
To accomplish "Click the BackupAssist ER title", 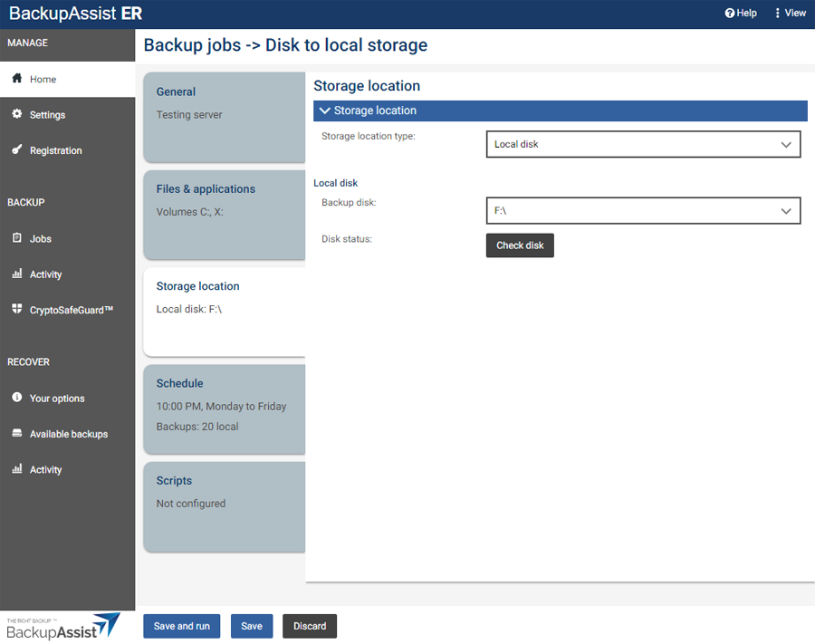I will coord(76,13).
